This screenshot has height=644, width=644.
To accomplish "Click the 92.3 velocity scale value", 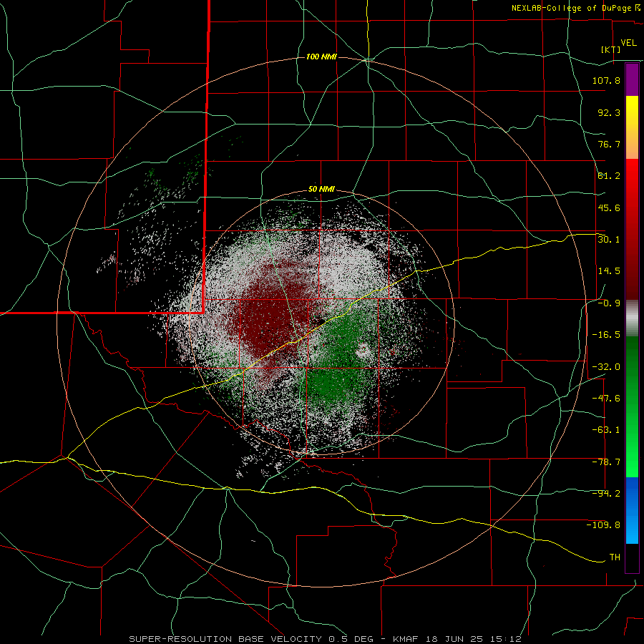I will 609,112.
